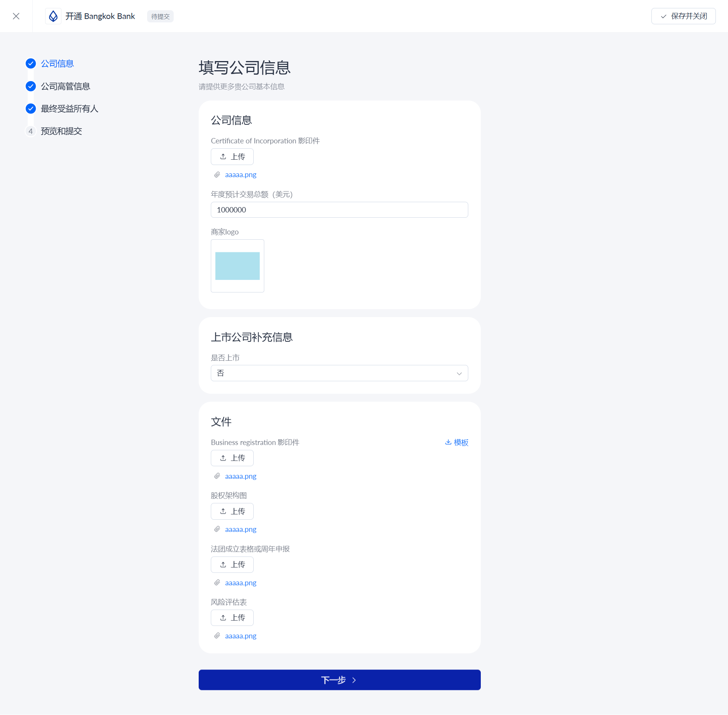Close the form with the X icon

point(16,16)
